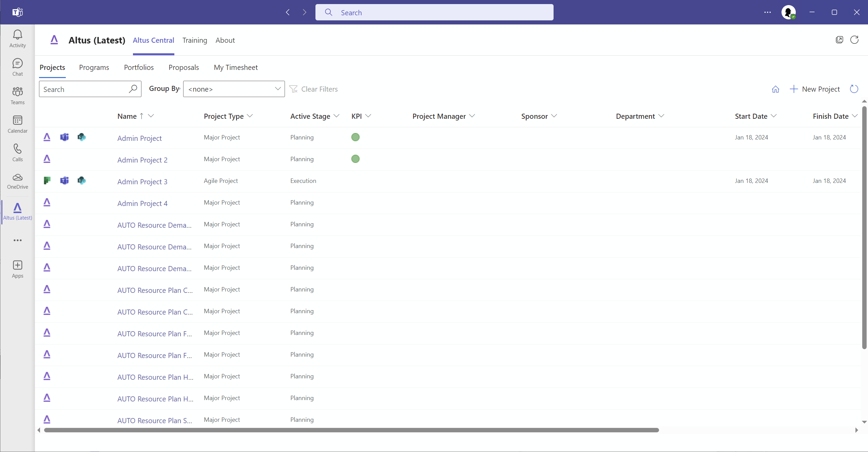This screenshot has height=452, width=868.
Task: Open Department column filter chevron
Action: click(661, 116)
